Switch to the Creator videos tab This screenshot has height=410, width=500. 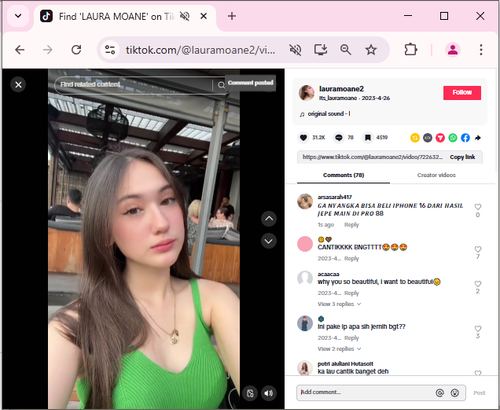(x=436, y=175)
